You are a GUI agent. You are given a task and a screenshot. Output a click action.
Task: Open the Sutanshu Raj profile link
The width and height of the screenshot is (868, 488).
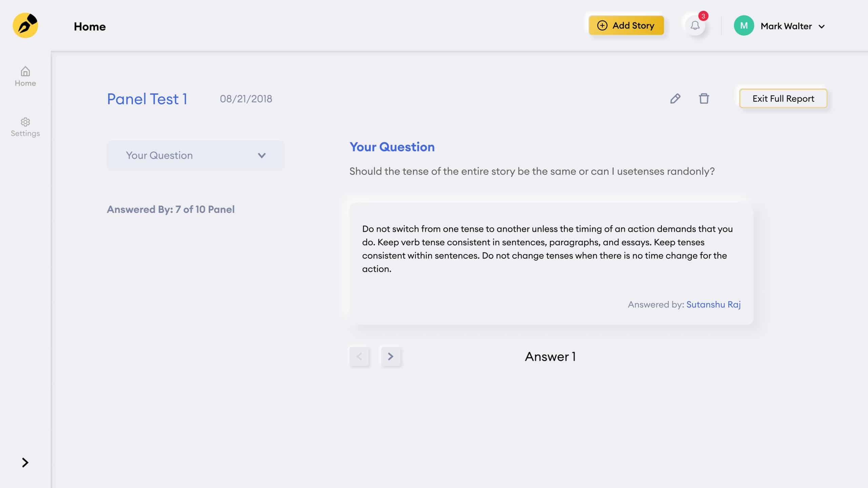pos(713,305)
